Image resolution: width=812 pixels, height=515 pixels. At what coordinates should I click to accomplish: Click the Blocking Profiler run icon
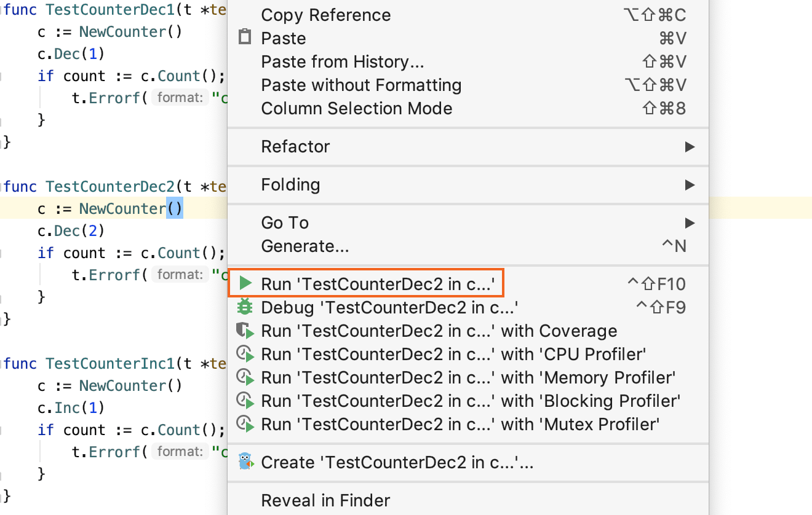click(245, 401)
